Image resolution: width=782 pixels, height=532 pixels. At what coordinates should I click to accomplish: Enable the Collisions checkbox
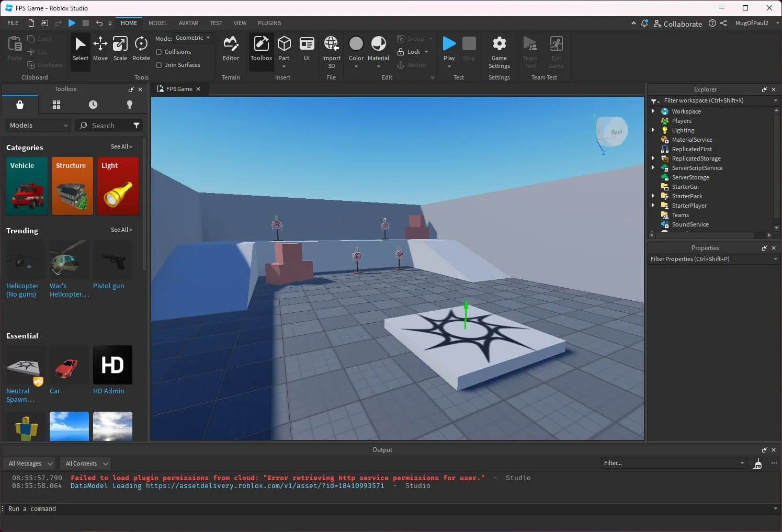pos(159,51)
